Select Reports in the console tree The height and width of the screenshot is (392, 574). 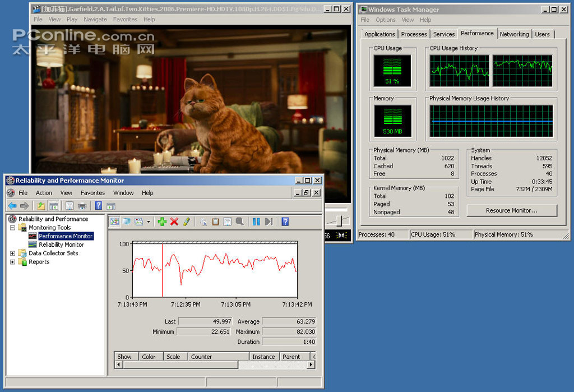(x=39, y=262)
